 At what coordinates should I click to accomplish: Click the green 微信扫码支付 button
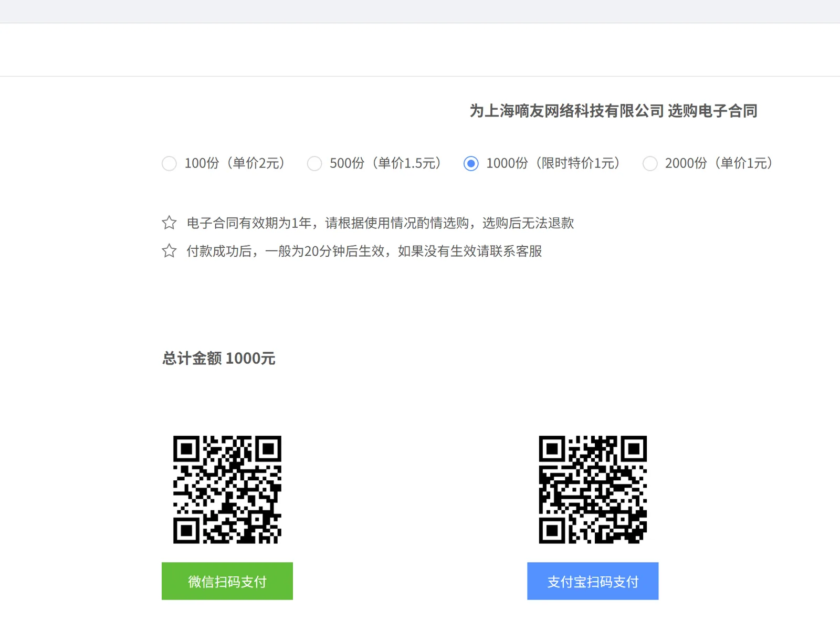(227, 581)
